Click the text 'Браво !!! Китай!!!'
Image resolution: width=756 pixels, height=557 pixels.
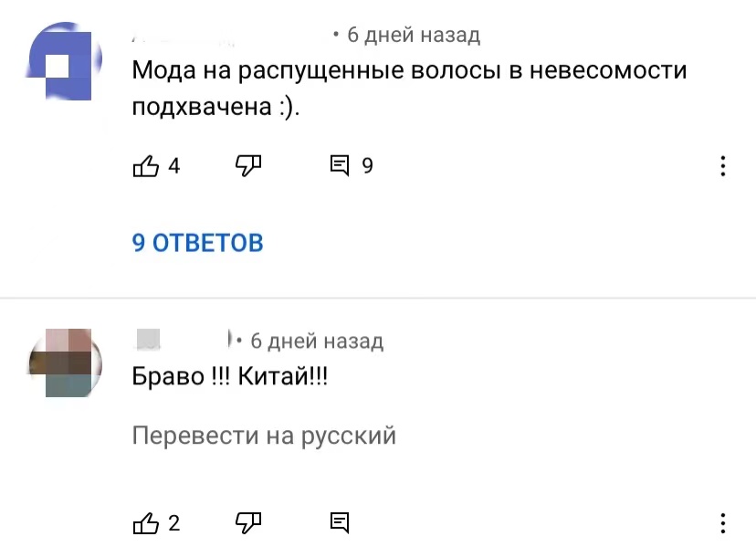click(230, 376)
